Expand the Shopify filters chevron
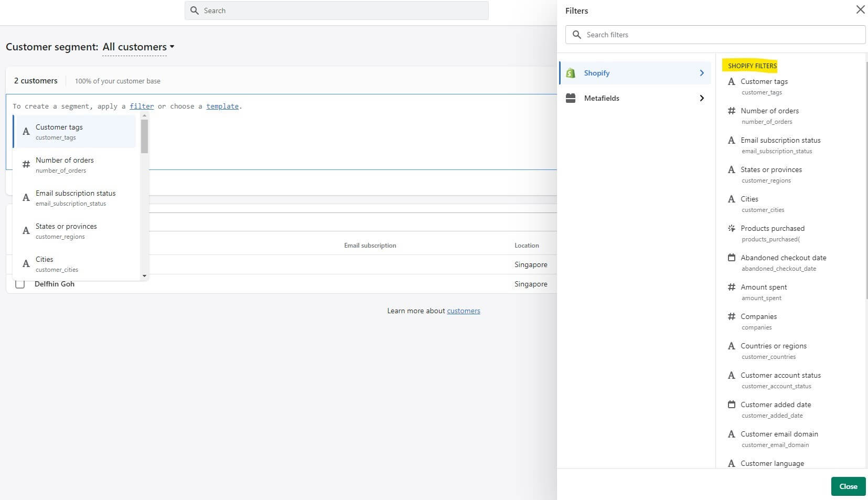Screen dimensions: 868x500 [x=702, y=73]
